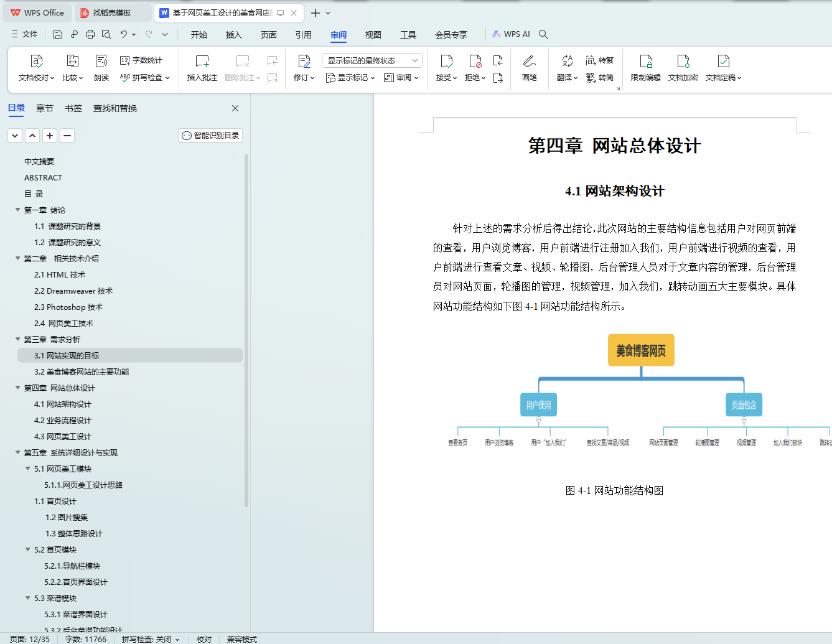Image resolution: width=832 pixels, height=644 pixels.
Task: Enable 限制编辑 restricted editing
Action: 647,68
